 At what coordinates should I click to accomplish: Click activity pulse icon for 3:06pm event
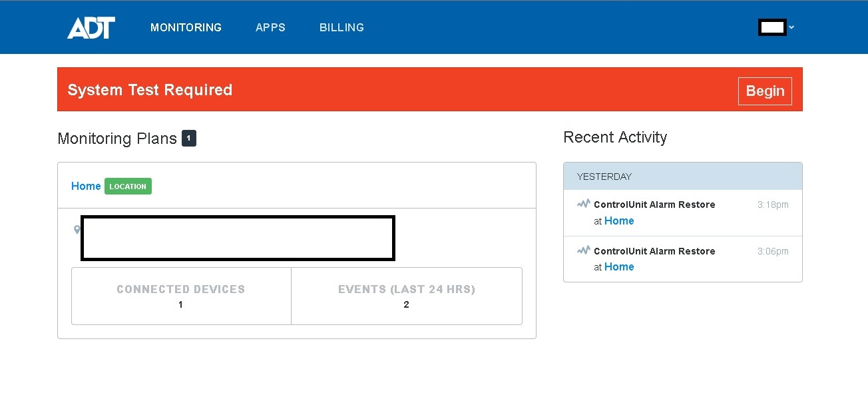[x=584, y=250]
